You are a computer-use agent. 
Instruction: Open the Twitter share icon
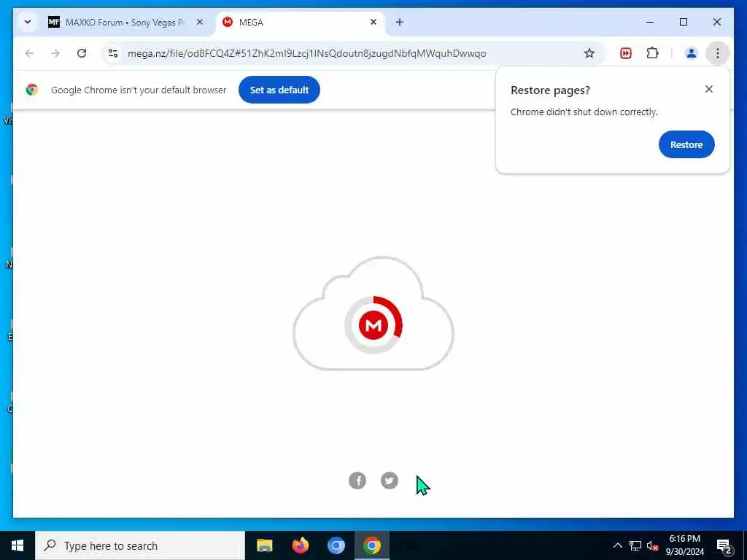pos(390,481)
